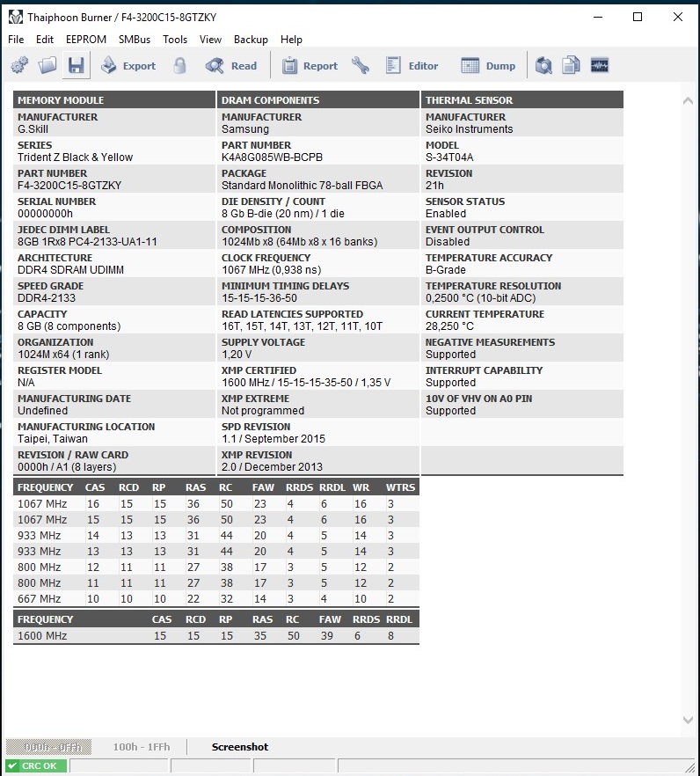Open the SMBus menu
700x776 pixels.
point(135,40)
